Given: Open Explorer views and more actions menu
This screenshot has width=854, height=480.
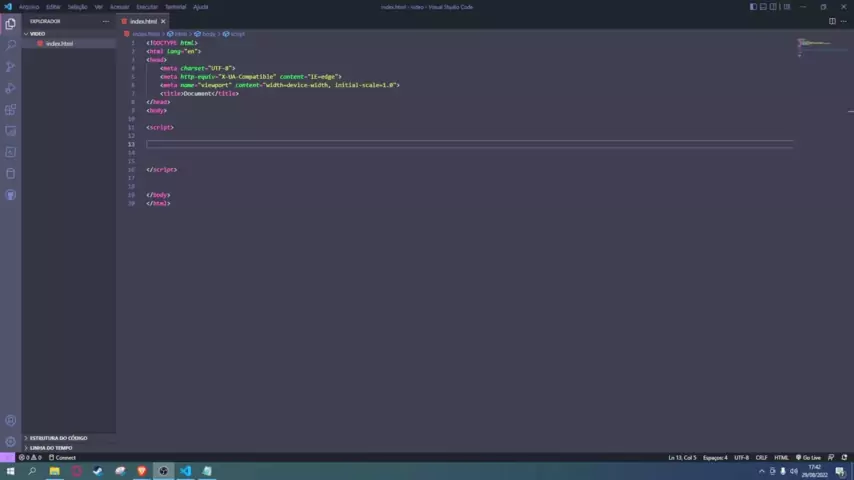Looking at the screenshot, I should point(106,21).
